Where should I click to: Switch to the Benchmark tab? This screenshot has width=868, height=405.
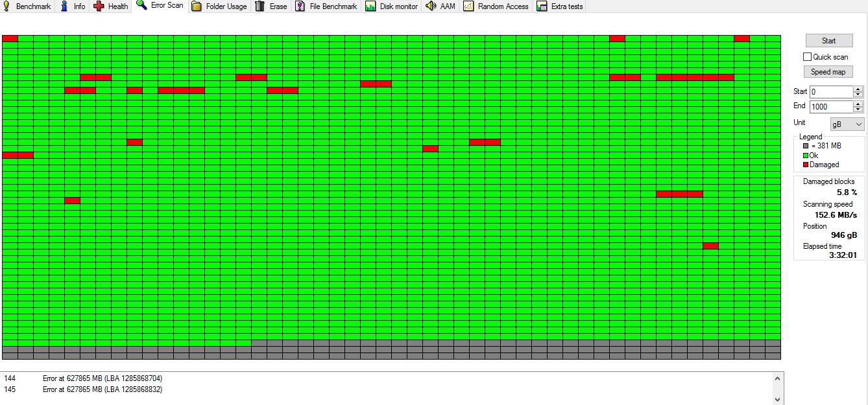(28, 6)
